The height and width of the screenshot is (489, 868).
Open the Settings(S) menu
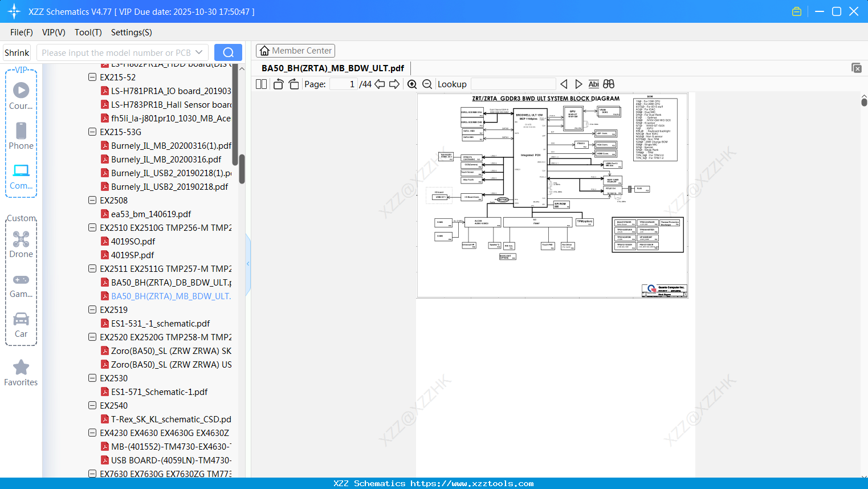(132, 32)
